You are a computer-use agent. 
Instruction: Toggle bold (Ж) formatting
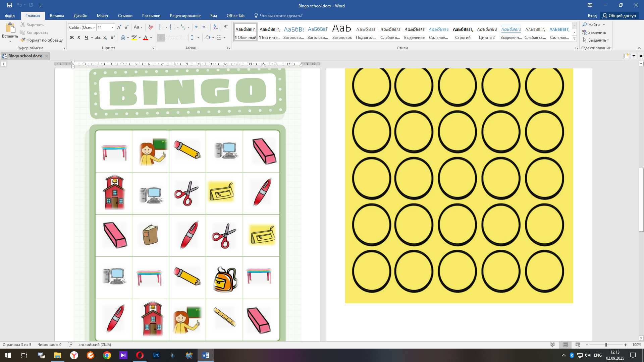click(71, 38)
